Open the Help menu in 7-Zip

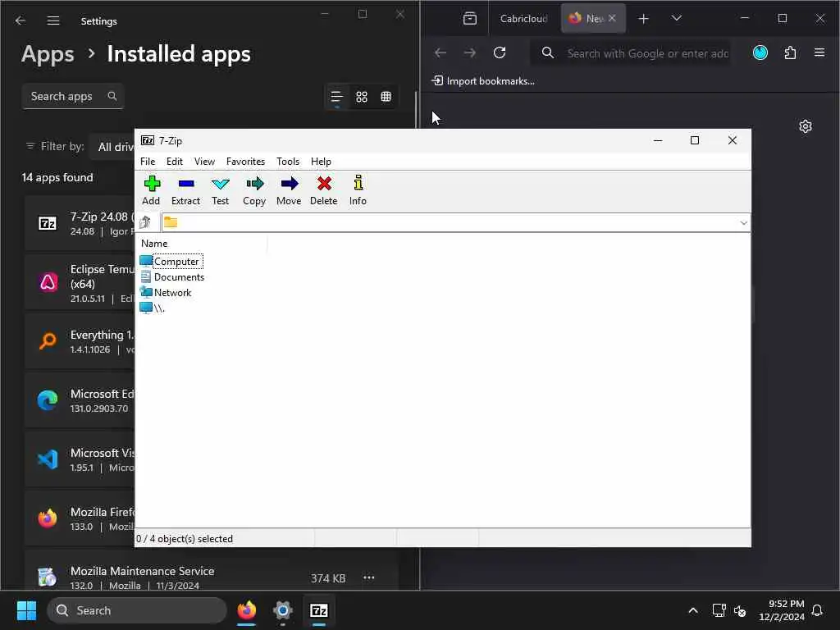321,162
